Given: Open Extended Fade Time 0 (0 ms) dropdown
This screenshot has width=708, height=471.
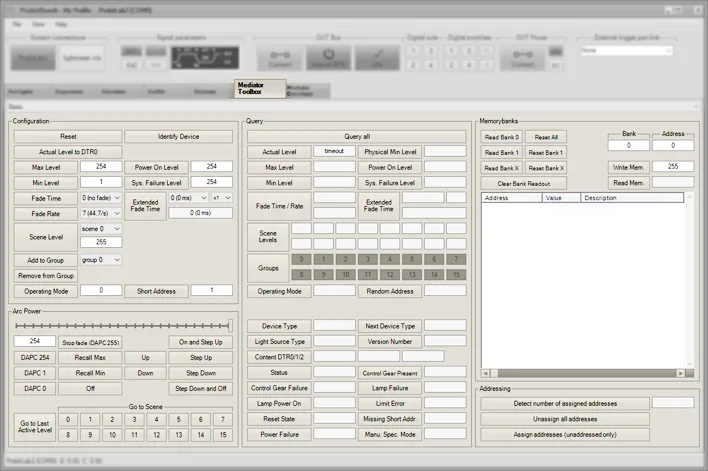Looking at the screenshot, I should (188, 198).
